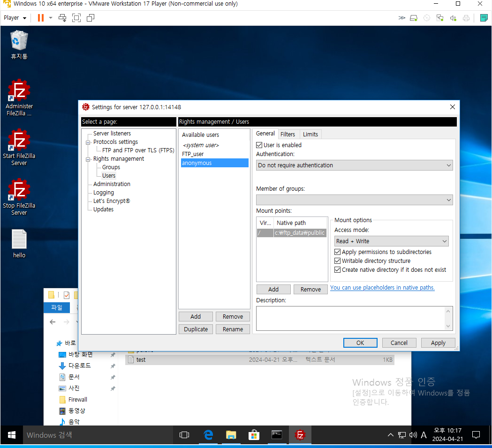Switch to the Filters tab
Screen dimensions: 492x448
288,134
